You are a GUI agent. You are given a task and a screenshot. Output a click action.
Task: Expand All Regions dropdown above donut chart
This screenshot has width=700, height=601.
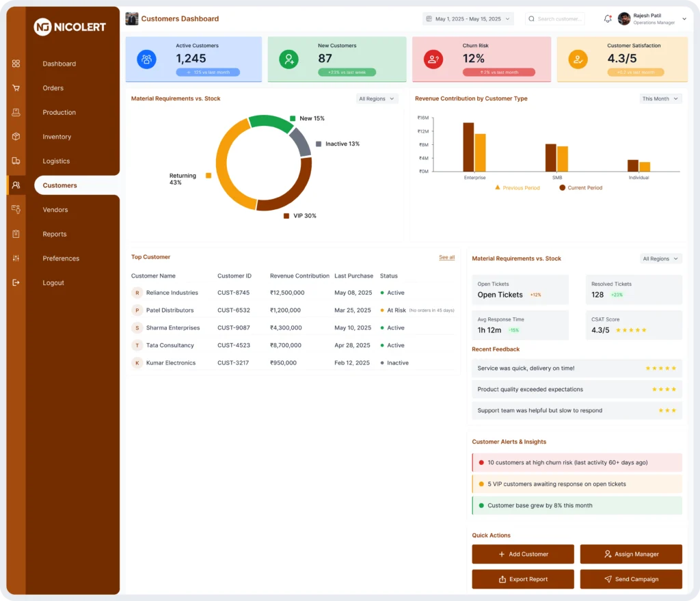click(377, 98)
